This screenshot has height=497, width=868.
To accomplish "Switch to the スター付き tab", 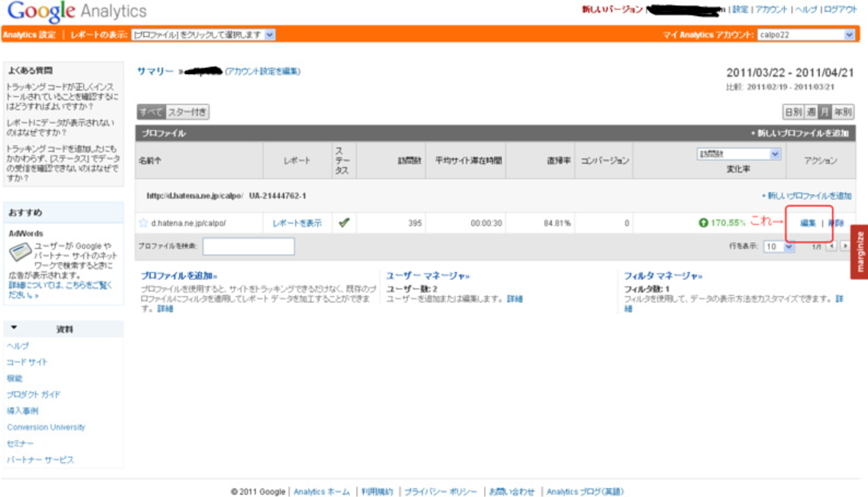I will point(187,112).
